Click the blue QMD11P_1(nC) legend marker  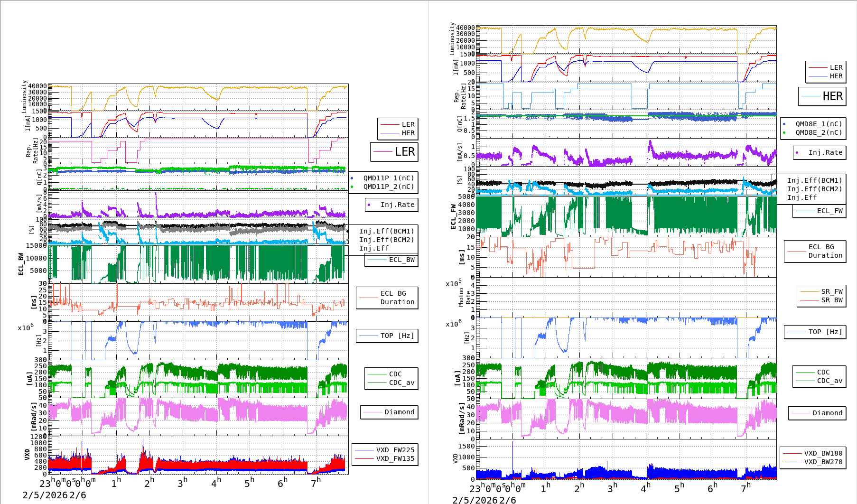(x=352, y=178)
